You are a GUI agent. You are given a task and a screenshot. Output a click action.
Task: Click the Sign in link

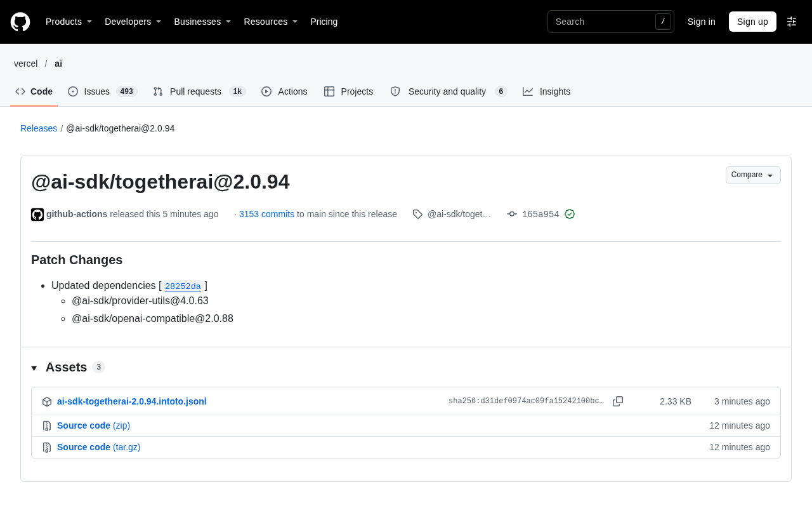click(x=702, y=22)
